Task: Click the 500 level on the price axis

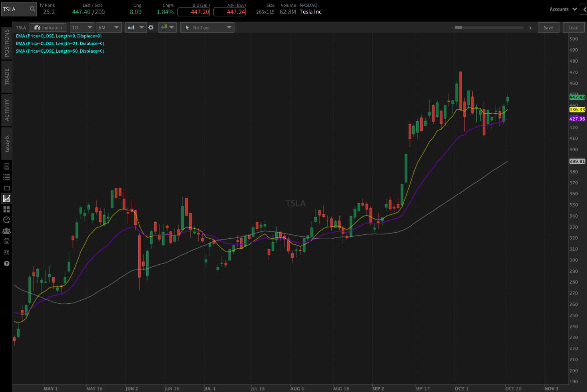Action: click(x=574, y=39)
